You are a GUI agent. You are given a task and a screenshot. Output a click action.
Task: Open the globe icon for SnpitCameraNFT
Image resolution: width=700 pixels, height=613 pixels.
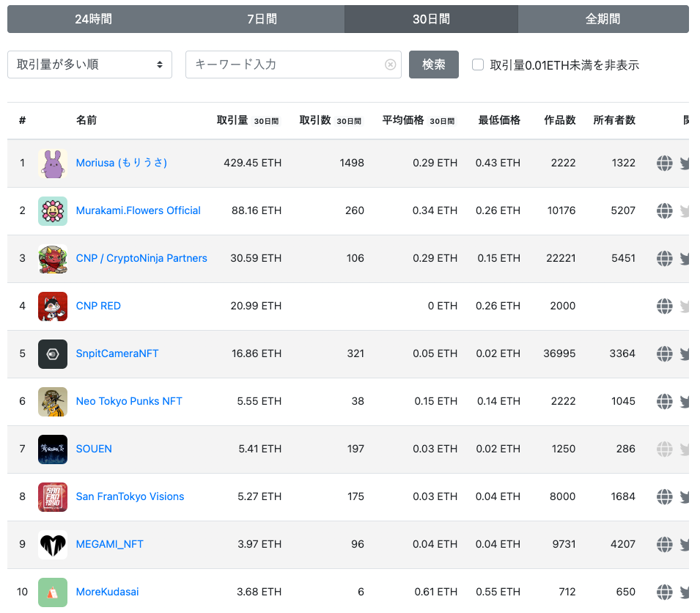[664, 353]
